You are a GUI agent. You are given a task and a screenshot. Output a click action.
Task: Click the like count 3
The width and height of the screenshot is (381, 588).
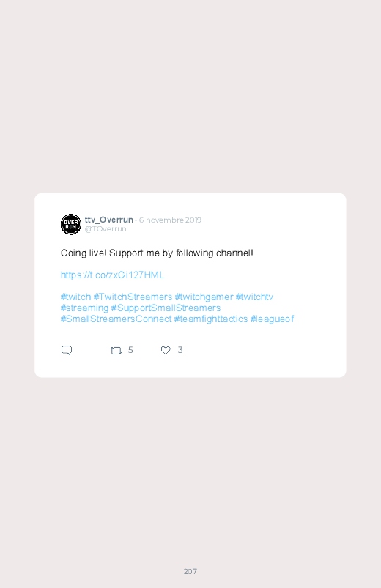(x=180, y=350)
